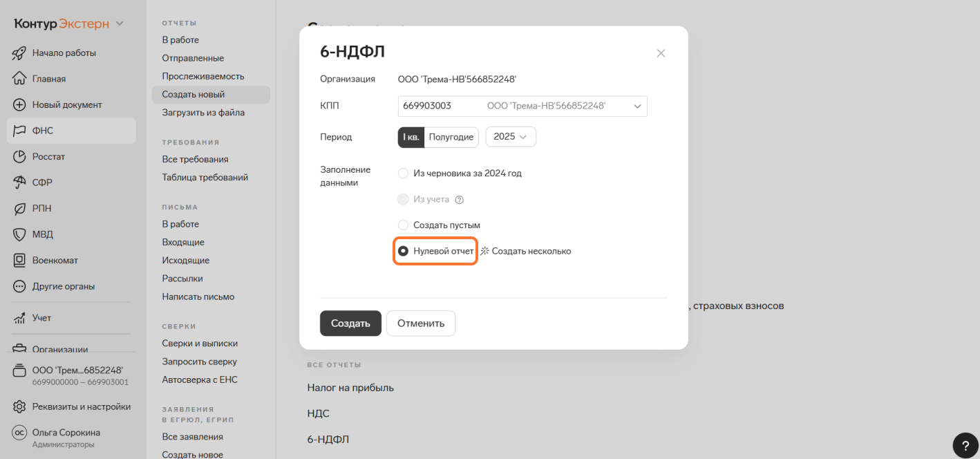
Task: Open Таблица требований
Action: [205, 177]
